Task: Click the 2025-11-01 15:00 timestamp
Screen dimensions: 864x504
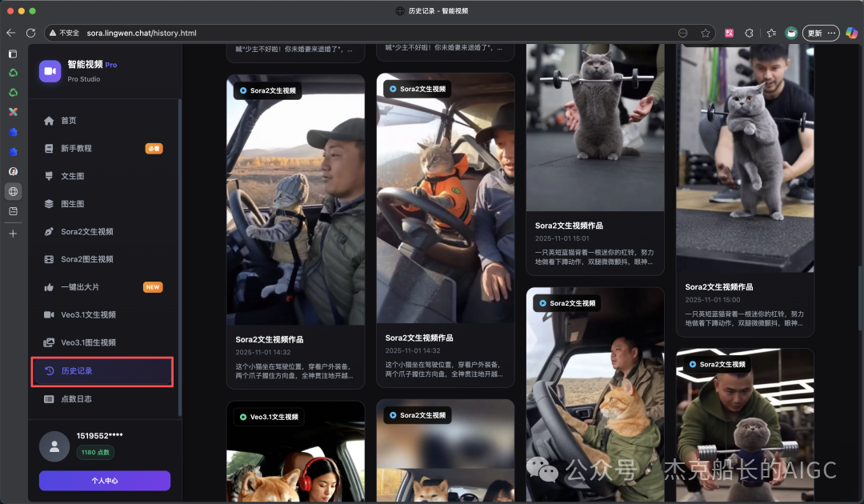Action: coord(713,300)
